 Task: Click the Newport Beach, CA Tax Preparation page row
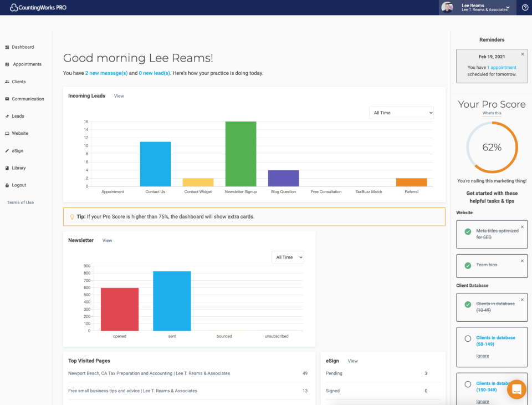(189, 373)
